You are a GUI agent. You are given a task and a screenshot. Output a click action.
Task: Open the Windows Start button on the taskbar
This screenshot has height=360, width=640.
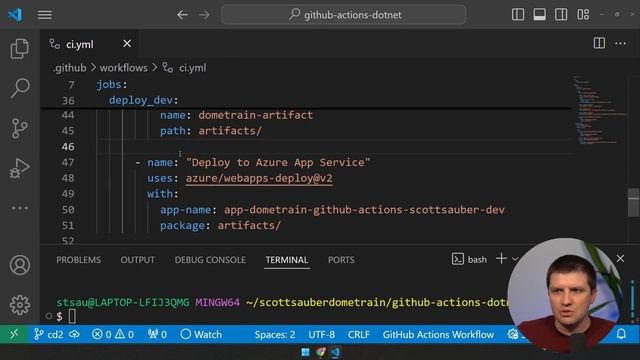pyautogui.click(x=305, y=352)
